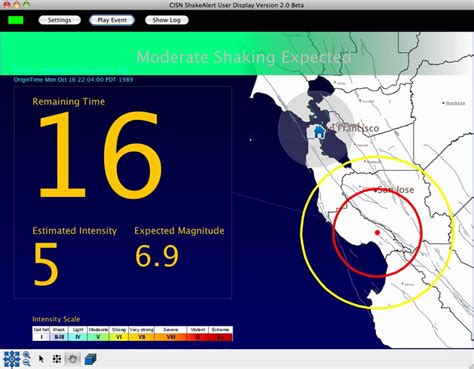Image resolution: width=474 pixels, height=369 pixels.
Task: Click the blue house location marker
Action: pos(319,131)
